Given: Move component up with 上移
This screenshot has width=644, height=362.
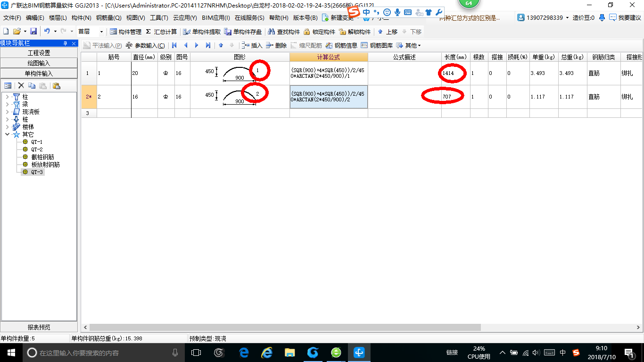Looking at the screenshot, I should [x=388, y=32].
